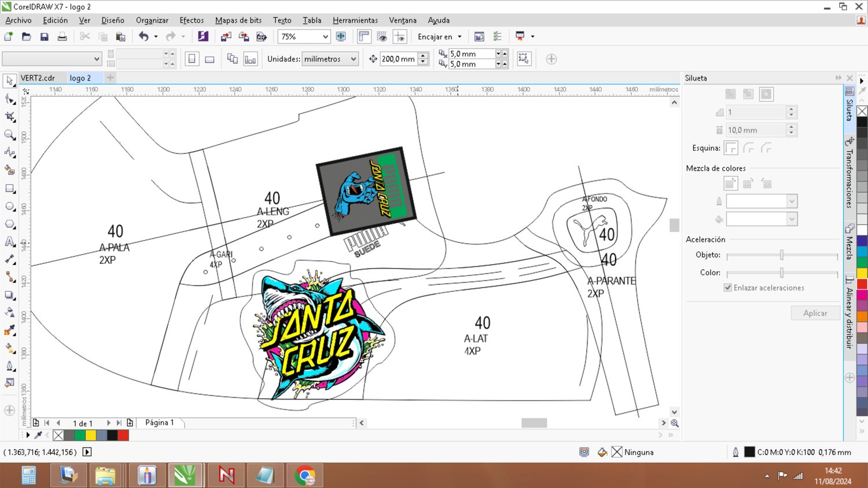Image resolution: width=868 pixels, height=488 pixels.
Task: Open the zoom level 75% dropdown
Action: pyautogui.click(x=325, y=36)
